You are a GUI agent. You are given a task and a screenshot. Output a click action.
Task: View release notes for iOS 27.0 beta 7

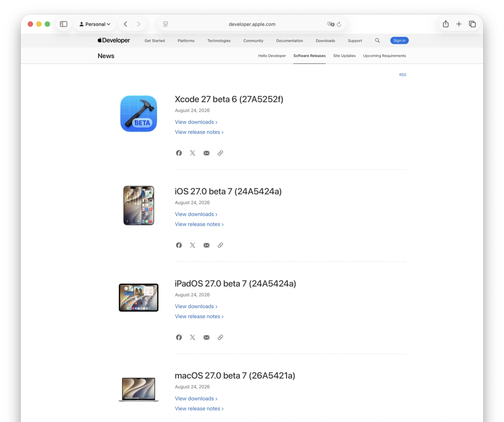coord(199,224)
